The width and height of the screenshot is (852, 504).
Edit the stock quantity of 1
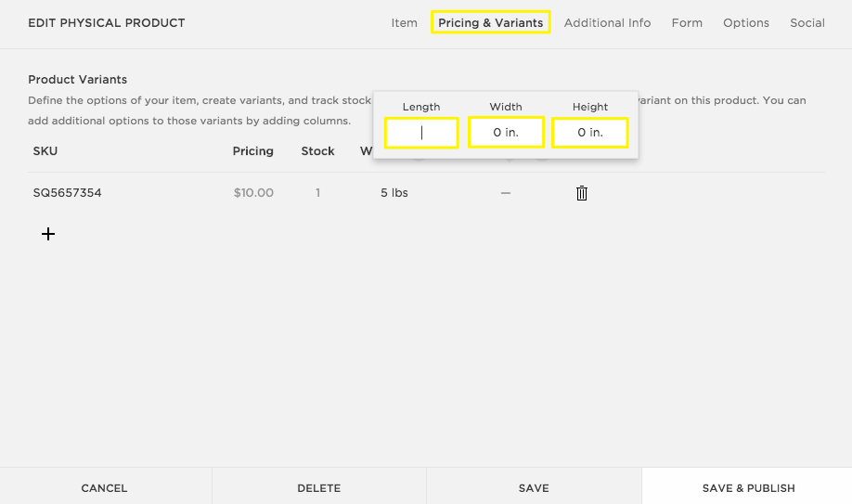(317, 193)
